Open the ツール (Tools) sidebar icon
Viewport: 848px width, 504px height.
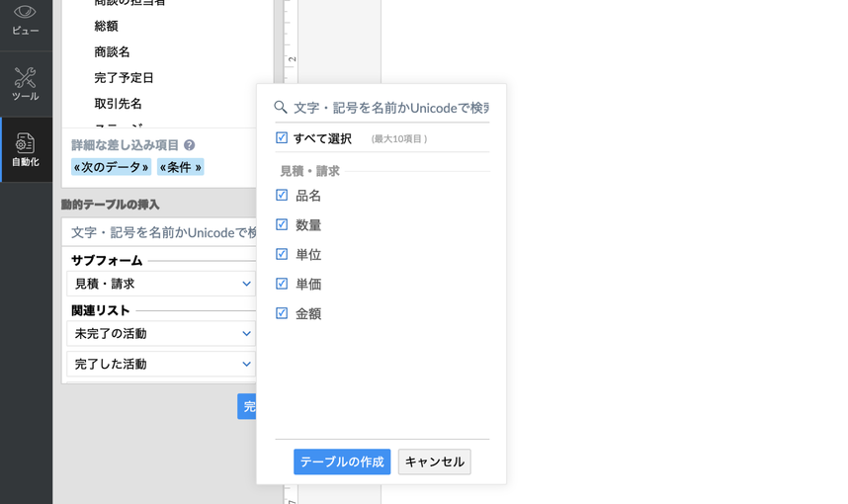[26, 84]
